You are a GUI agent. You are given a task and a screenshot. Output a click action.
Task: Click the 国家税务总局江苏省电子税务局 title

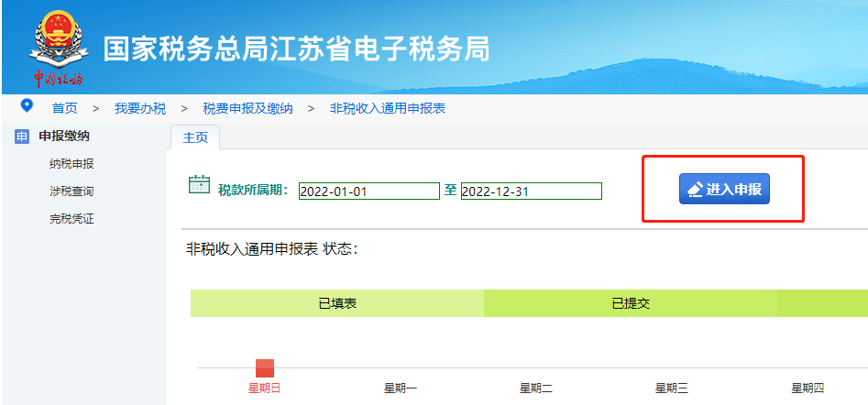[297, 49]
